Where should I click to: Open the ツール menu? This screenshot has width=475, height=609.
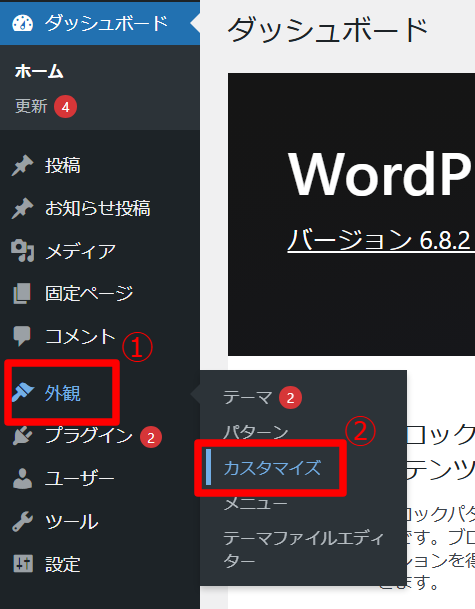click(100, 521)
